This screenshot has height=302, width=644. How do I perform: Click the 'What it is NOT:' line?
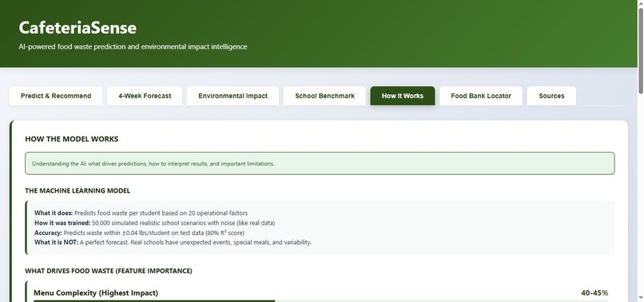pos(173,242)
